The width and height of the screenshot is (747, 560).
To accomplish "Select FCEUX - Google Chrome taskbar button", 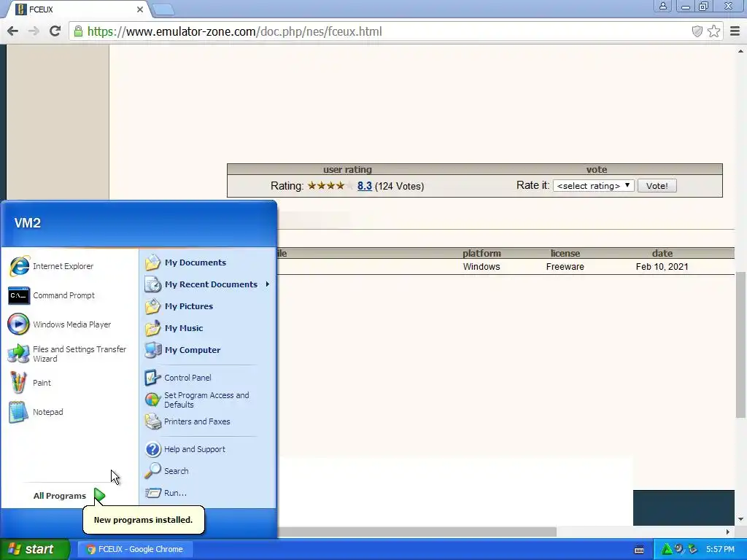I will (135, 549).
